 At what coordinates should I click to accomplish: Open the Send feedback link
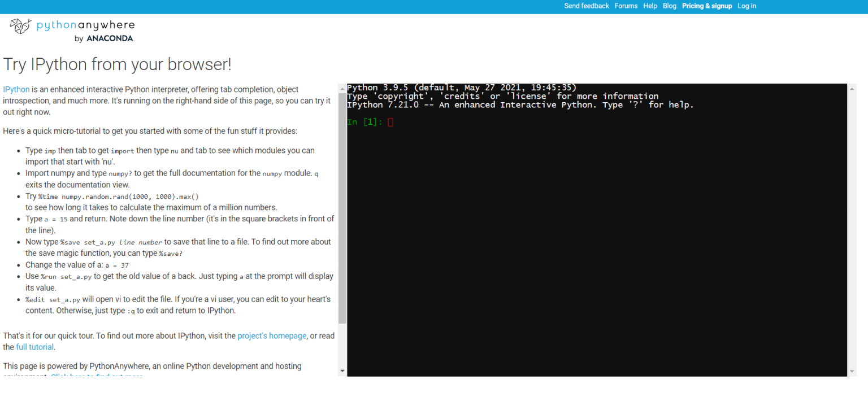[x=587, y=6]
